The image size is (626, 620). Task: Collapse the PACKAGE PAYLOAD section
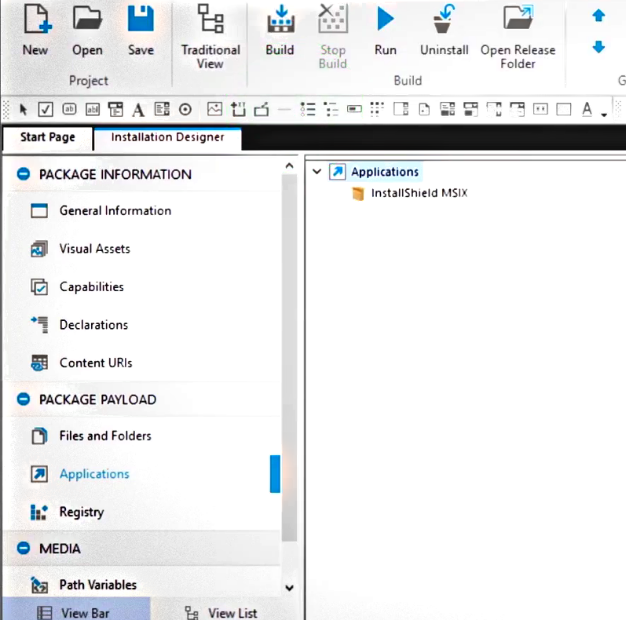(24, 399)
